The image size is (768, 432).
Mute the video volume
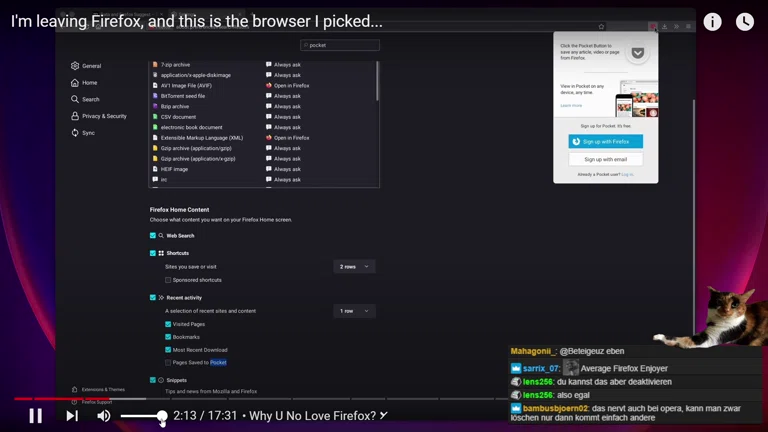pos(104,415)
